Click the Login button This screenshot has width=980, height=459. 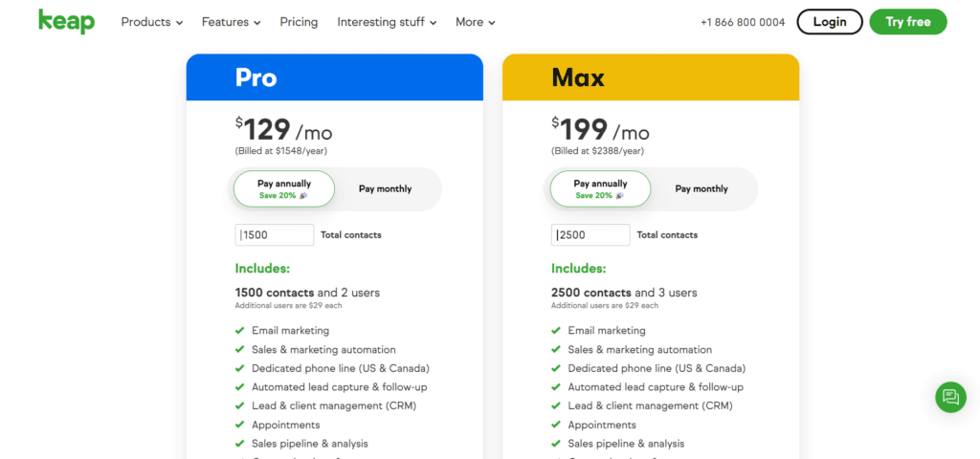pyautogui.click(x=830, y=22)
